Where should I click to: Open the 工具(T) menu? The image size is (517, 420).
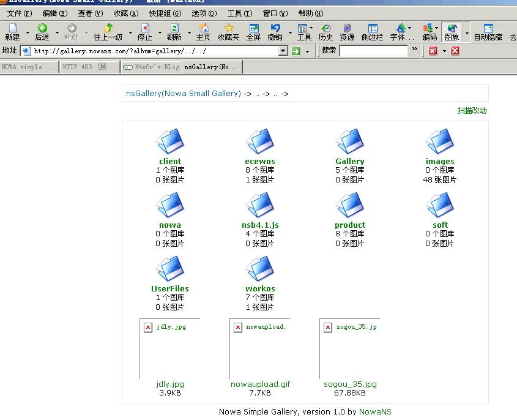coord(239,13)
